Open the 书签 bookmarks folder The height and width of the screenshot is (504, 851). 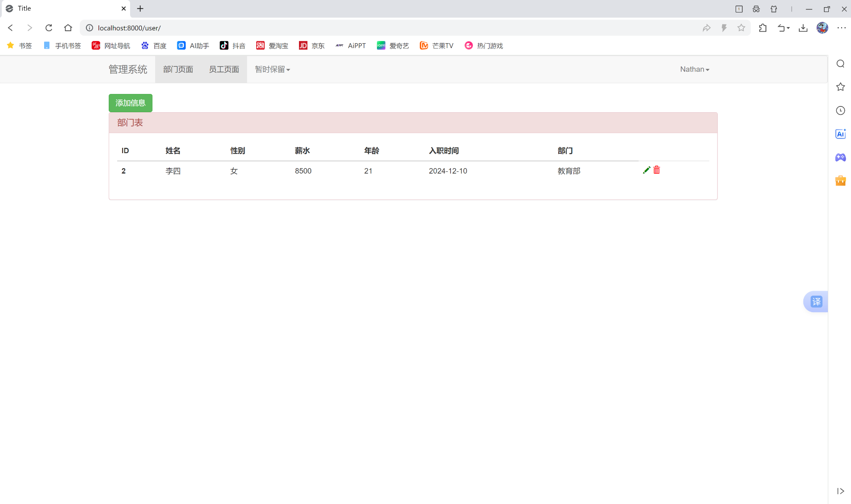click(20, 45)
